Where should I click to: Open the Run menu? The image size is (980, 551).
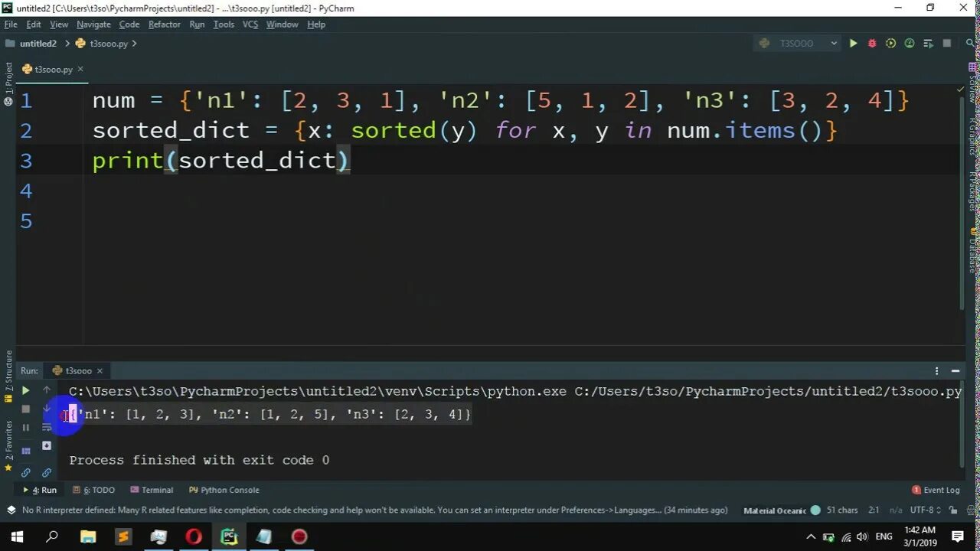197,24
